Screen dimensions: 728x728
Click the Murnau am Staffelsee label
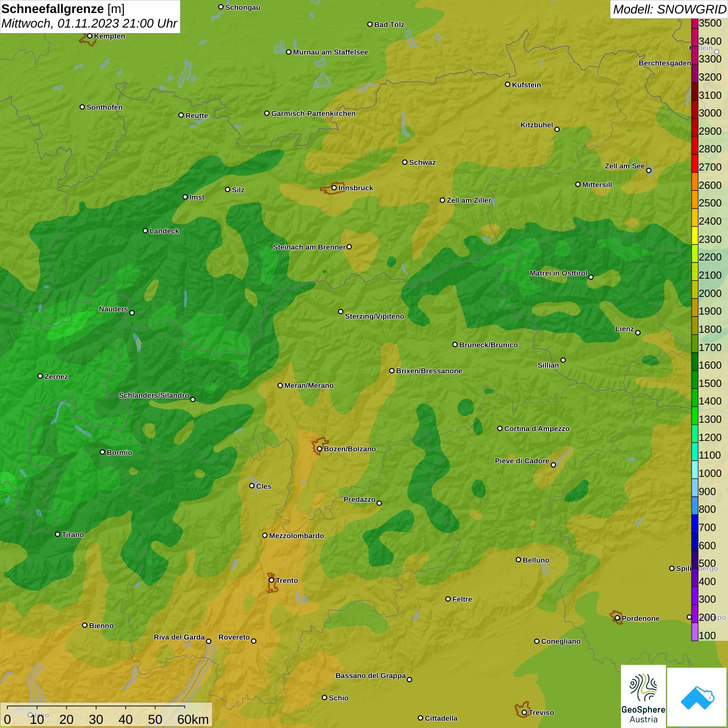[331, 52]
